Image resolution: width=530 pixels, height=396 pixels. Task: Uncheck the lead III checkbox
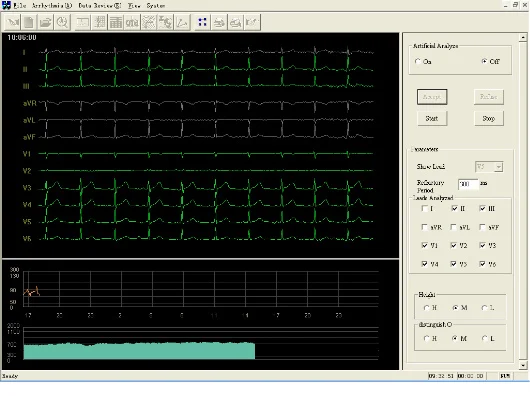click(x=483, y=208)
